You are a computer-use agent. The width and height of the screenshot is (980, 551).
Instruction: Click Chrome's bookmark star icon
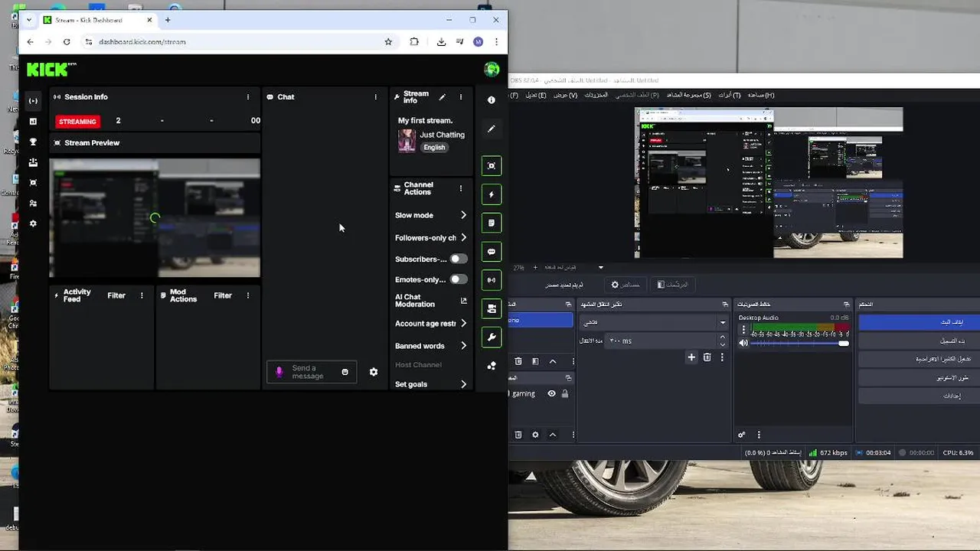click(x=388, y=42)
